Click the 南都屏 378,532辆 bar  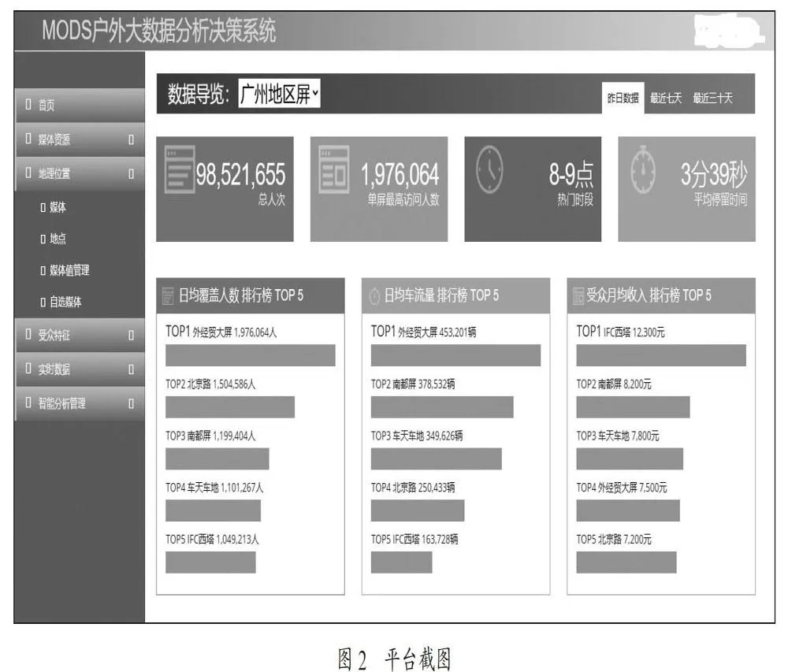point(442,407)
